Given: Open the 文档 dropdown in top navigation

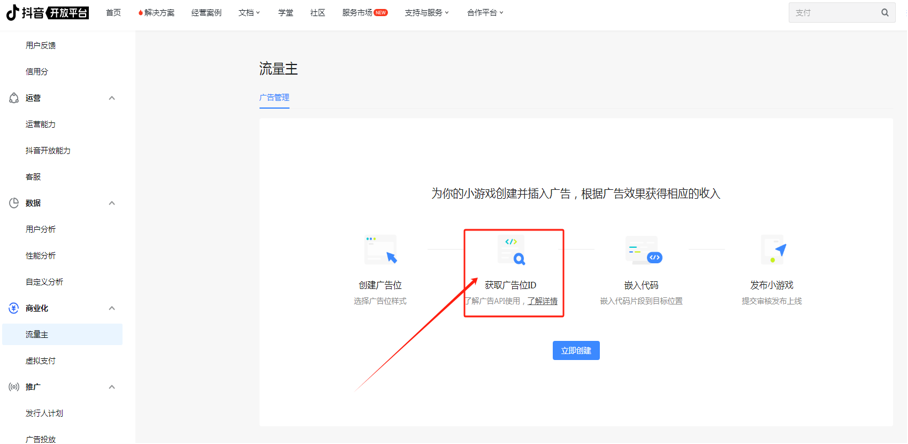Looking at the screenshot, I should (249, 13).
